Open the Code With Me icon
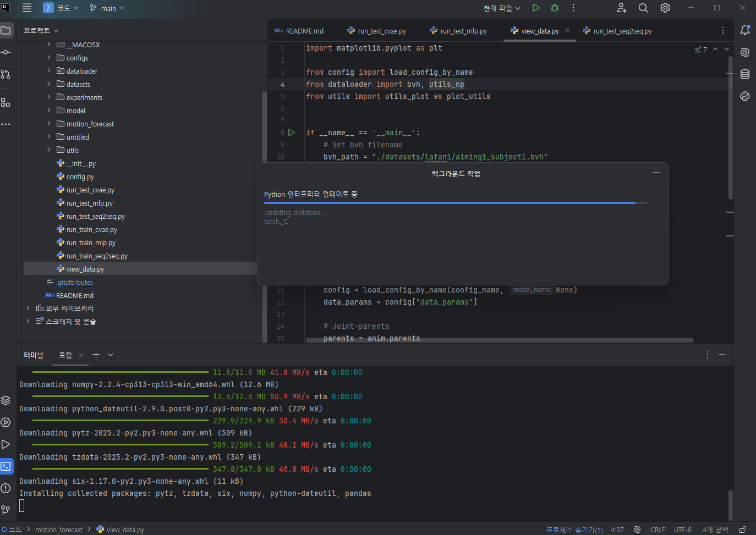Screen dimensions: 756x535 coord(622,8)
